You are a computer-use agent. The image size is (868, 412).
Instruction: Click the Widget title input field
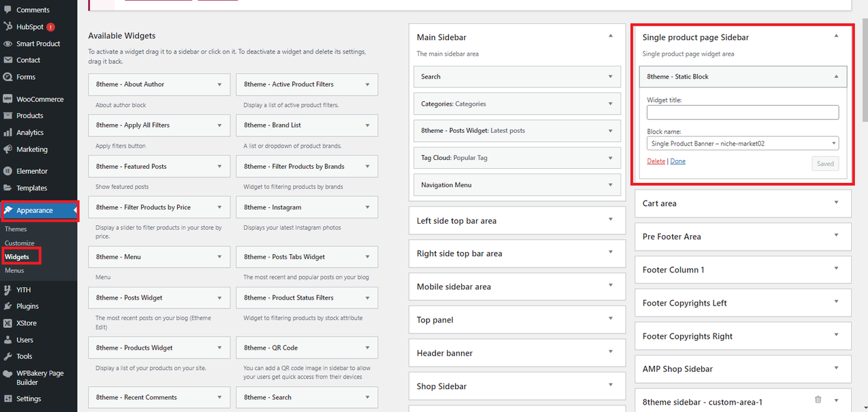pos(743,112)
